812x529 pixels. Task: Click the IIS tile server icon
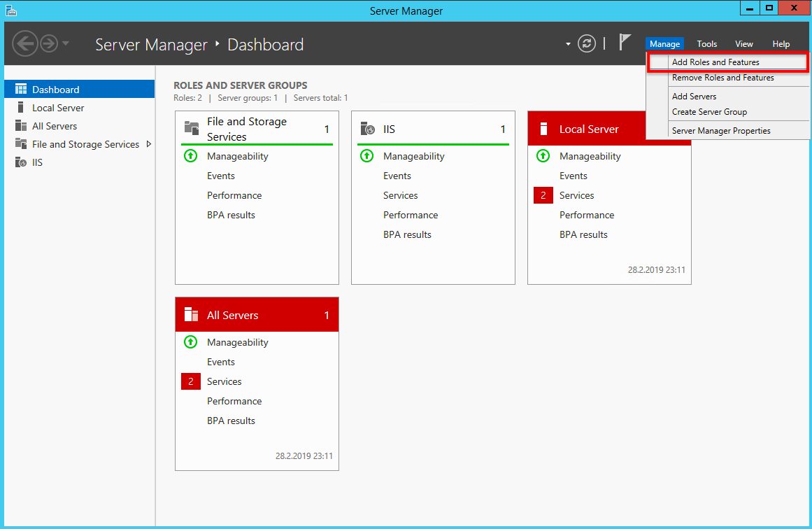pos(367,129)
